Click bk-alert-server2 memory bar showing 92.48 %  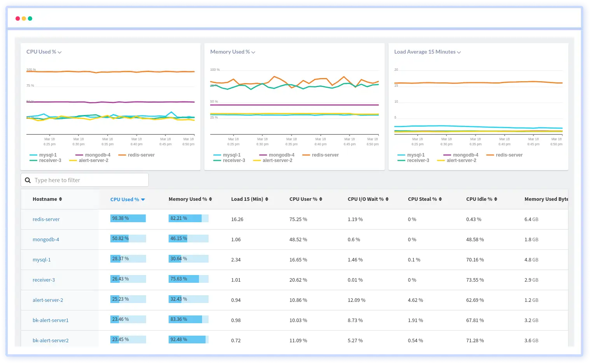click(x=188, y=340)
